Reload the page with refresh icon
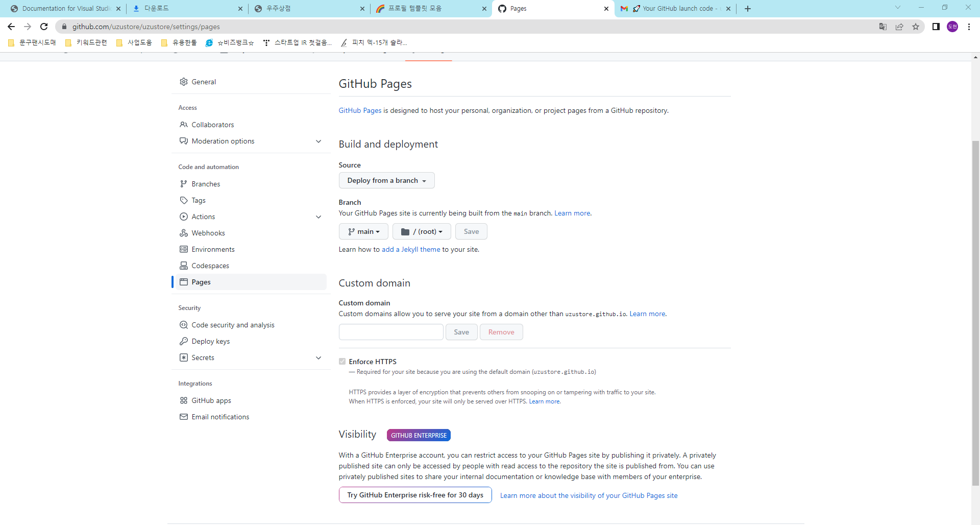Image resolution: width=980 pixels, height=525 pixels. tap(44, 27)
